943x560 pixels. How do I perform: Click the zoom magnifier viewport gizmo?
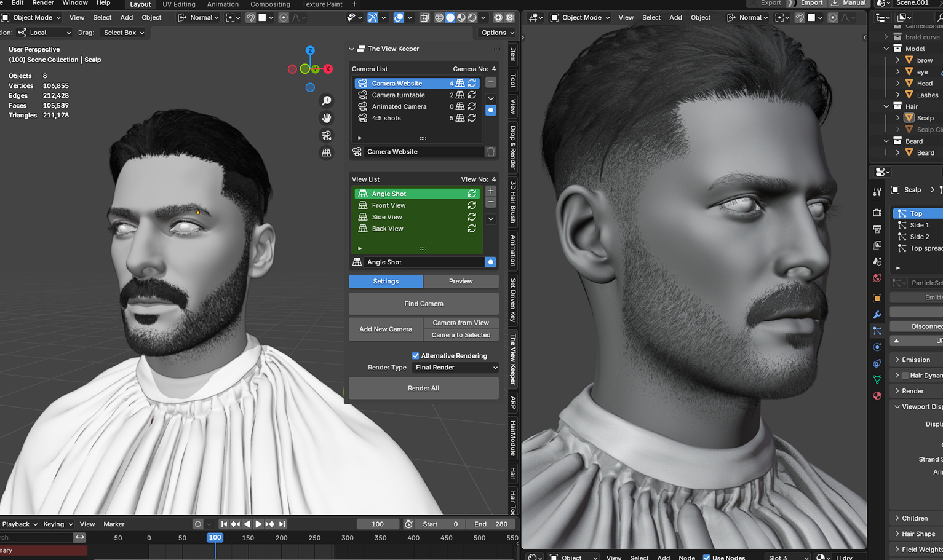(327, 100)
